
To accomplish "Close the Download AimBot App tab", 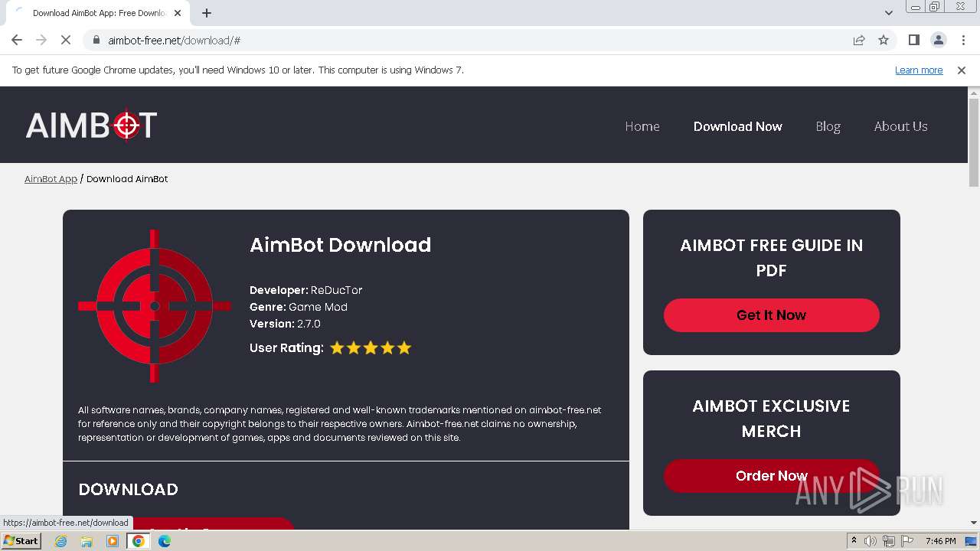I will coord(178,13).
